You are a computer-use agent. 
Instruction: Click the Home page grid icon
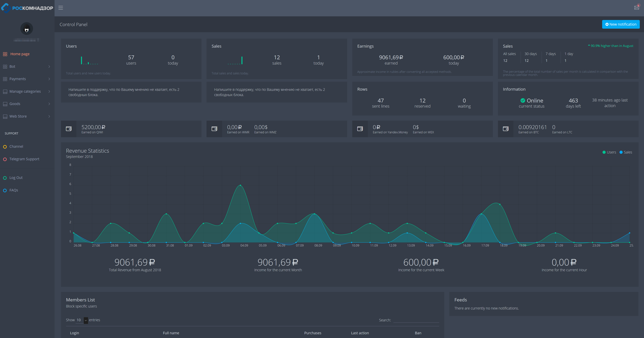click(x=5, y=54)
